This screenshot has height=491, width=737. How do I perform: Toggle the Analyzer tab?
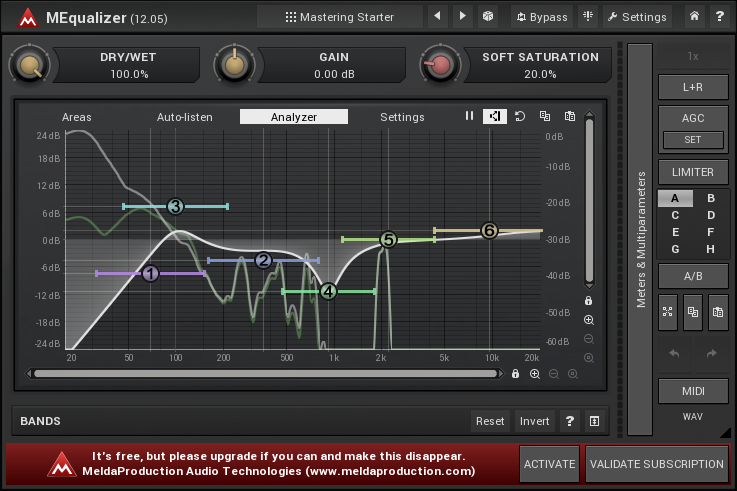(294, 117)
